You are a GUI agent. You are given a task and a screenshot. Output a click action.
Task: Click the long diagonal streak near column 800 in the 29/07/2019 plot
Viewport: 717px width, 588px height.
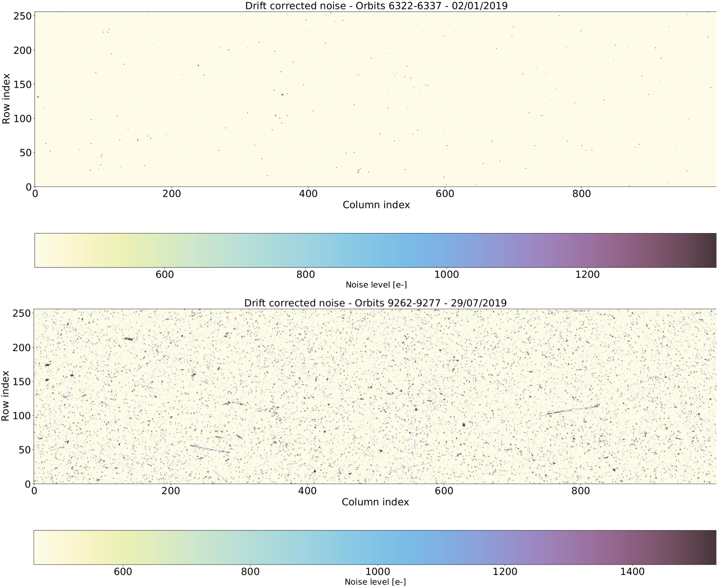(573, 410)
